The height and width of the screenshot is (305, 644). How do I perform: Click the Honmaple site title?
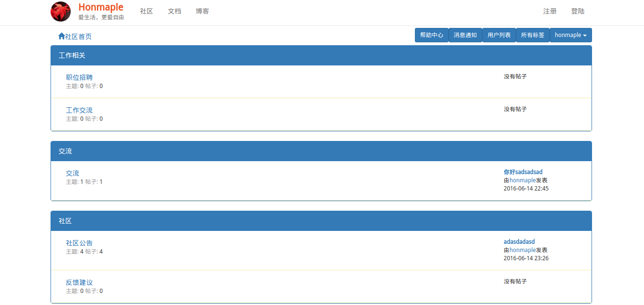[x=101, y=7]
